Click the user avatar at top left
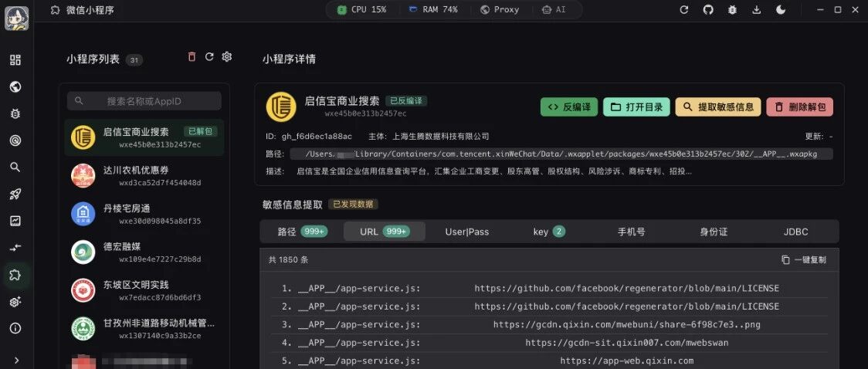This screenshot has width=868, height=369. [17, 19]
